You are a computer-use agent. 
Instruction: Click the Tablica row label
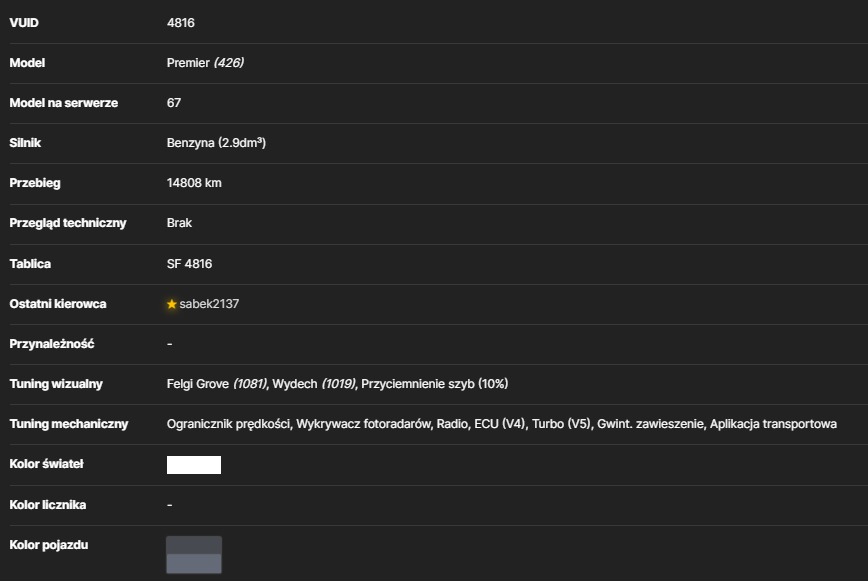30,264
